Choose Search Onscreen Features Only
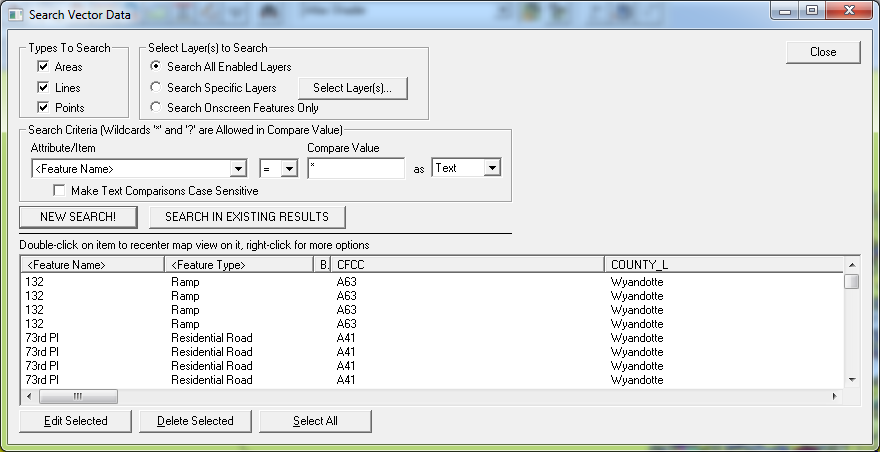Image resolution: width=880 pixels, height=452 pixels. [155, 107]
